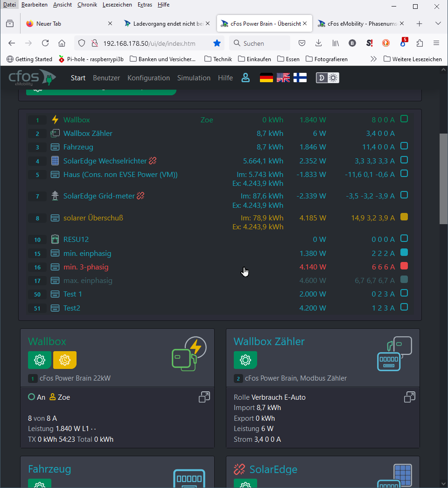Viewport: 448px width, 488px height.
Task: Open the Konfiguration menu
Action: pos(148,78)
